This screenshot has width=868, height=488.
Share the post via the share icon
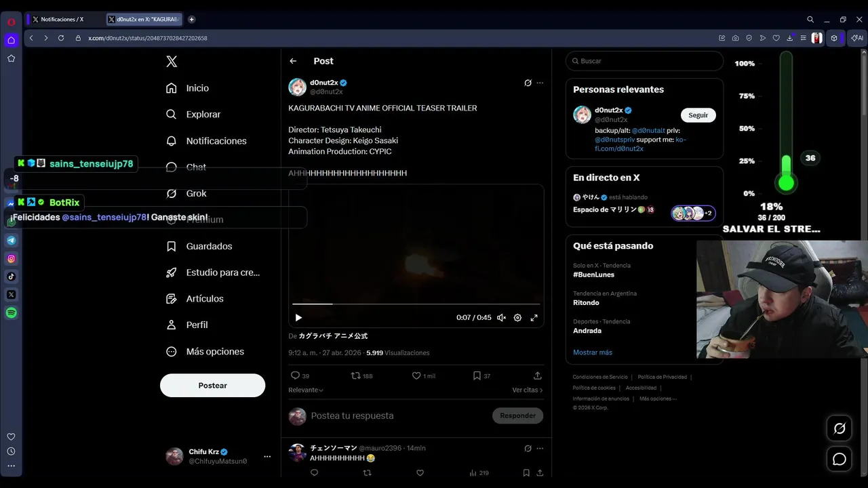(x=538, y=375)
